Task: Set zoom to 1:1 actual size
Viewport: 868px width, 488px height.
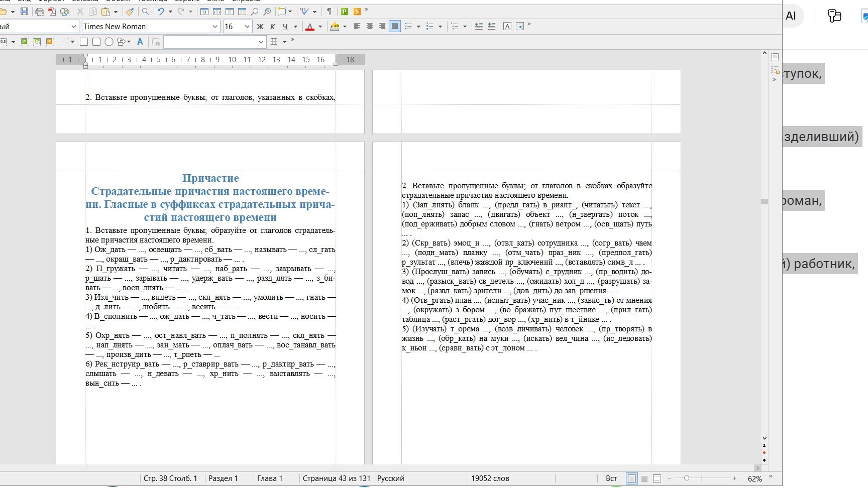Action: click(204, 12)
